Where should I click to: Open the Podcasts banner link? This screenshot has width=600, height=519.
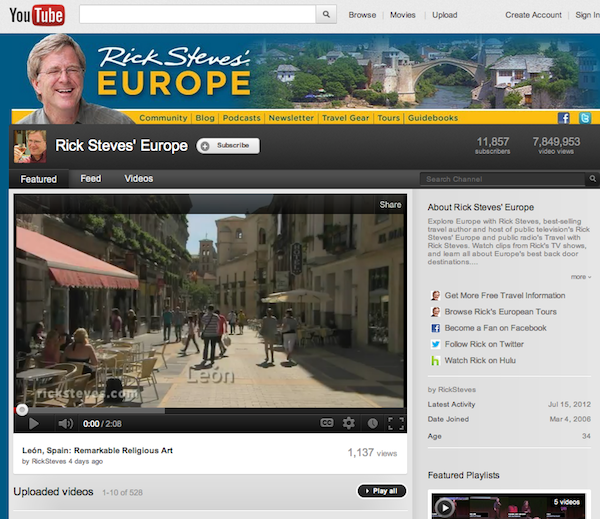(241, 118)
